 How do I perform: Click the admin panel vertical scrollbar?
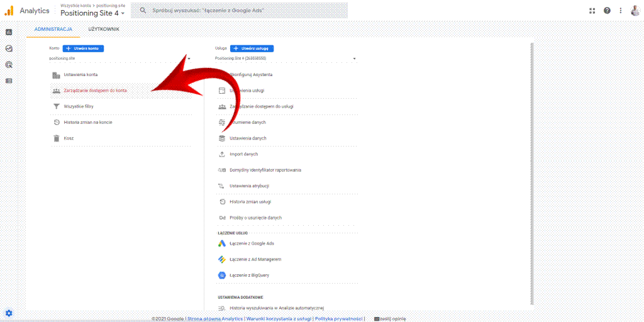[531, 172]
